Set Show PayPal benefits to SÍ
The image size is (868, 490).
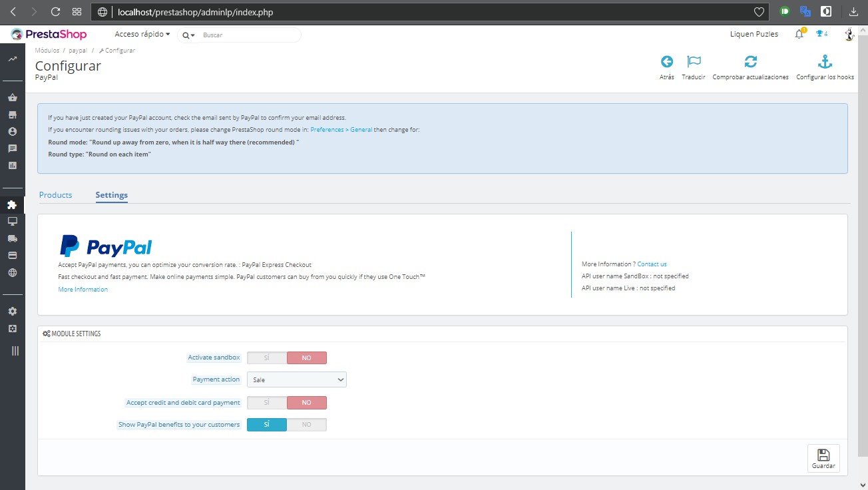267,425
